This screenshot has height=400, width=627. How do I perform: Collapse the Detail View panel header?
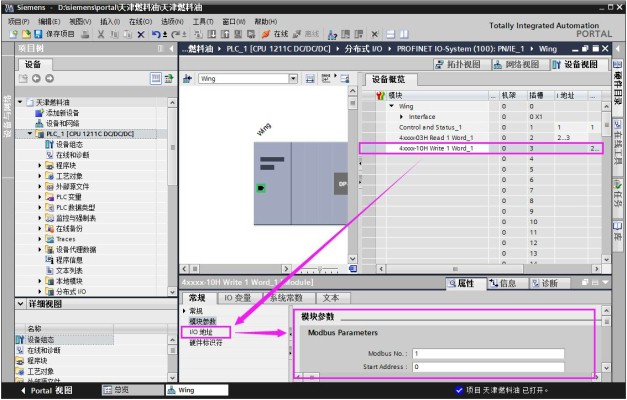pyautogui.click(x=21, y=304)
